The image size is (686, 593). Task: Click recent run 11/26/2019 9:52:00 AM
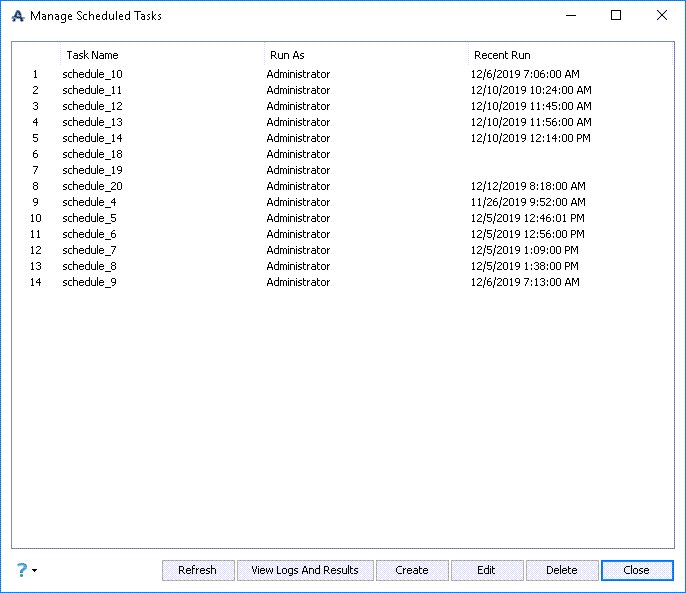pyautogui.click(x=528, y=202)
